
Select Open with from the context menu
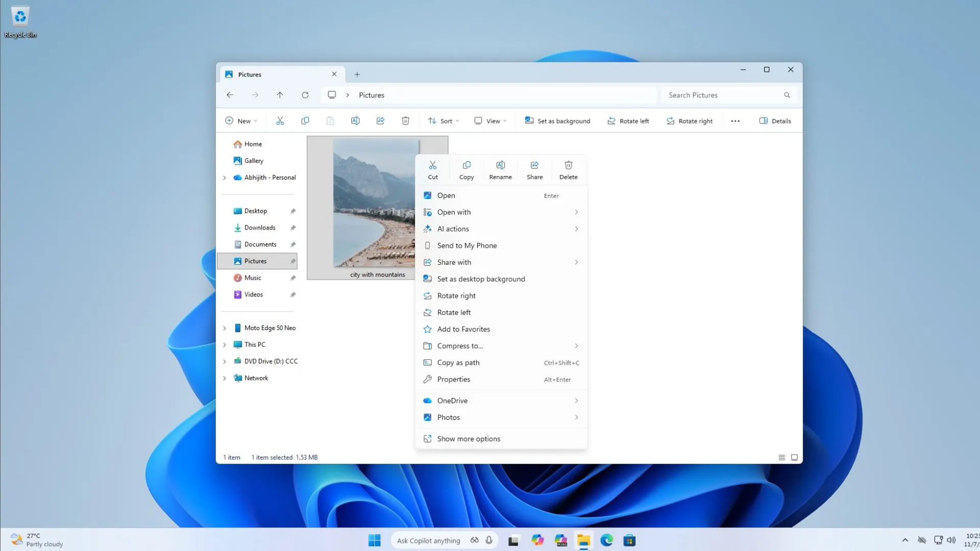(454, 212)
